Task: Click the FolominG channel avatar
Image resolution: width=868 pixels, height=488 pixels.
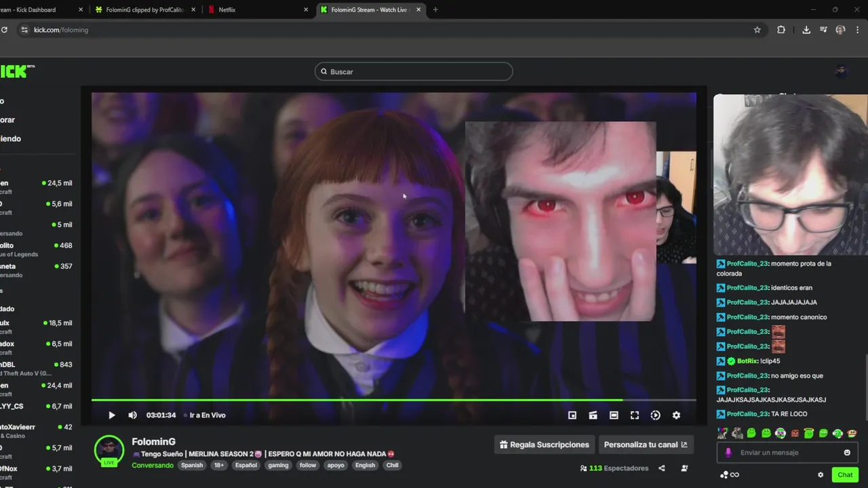Action: (x=109, y=450)
